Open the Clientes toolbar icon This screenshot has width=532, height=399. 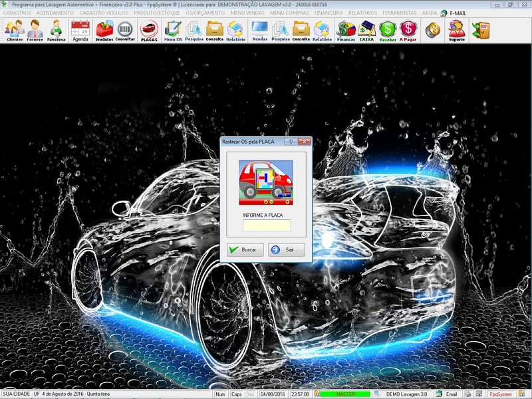(x=15, y=31)
